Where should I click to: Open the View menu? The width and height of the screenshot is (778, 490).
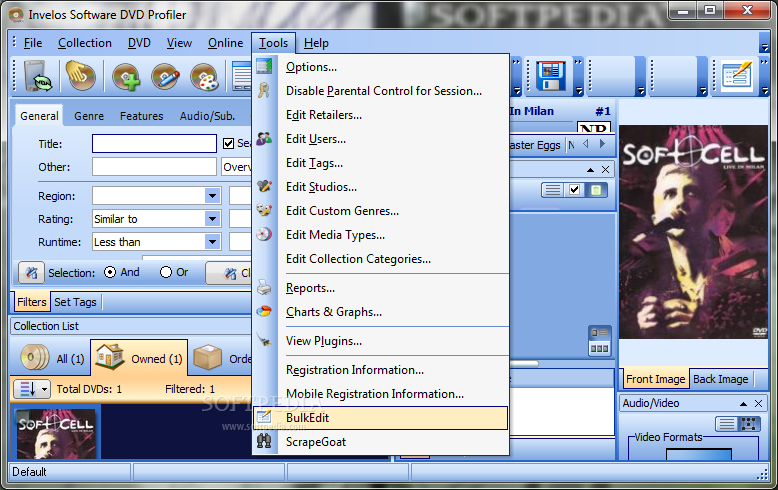coord(179,43)
